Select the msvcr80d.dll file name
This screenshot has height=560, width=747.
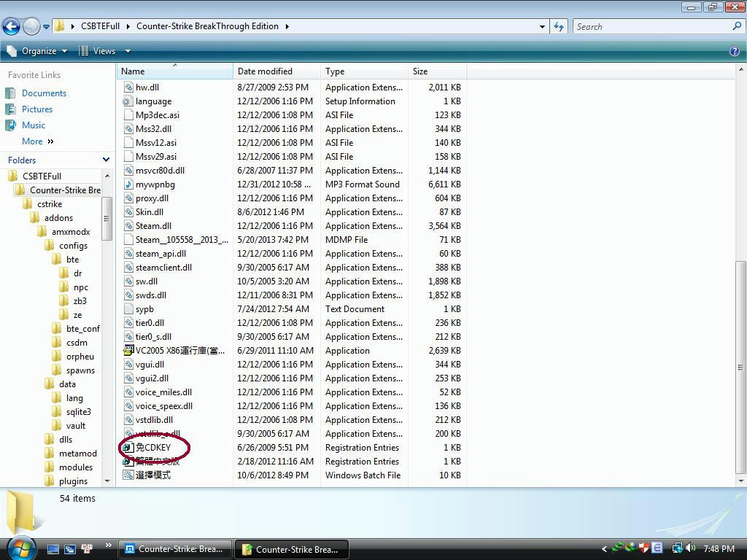160,171
